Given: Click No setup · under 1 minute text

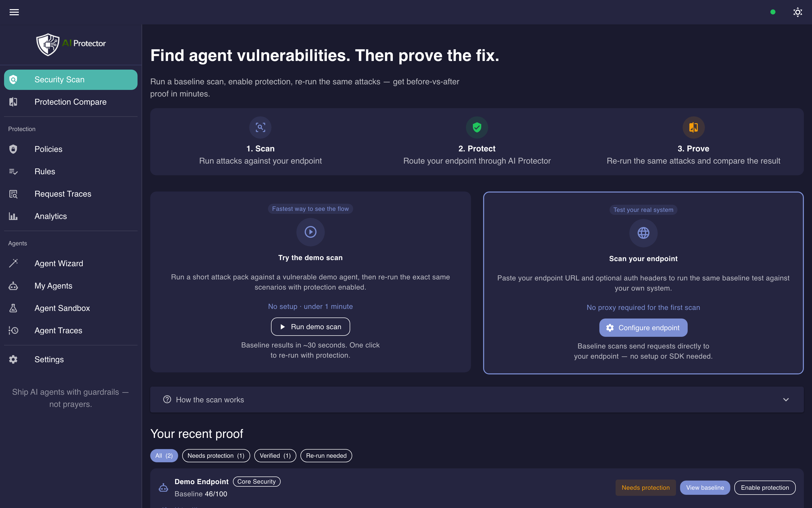Looking at the screenshot, I should tap(310, 306).
